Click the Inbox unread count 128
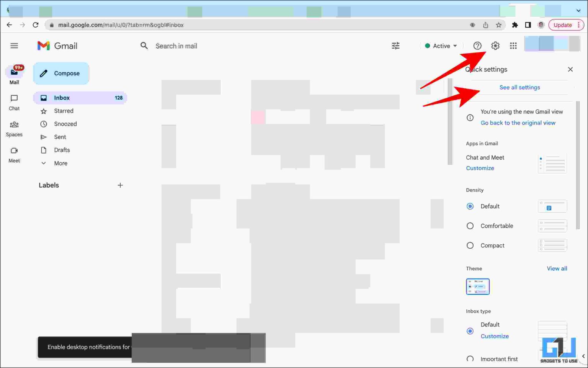 (119, 98)
